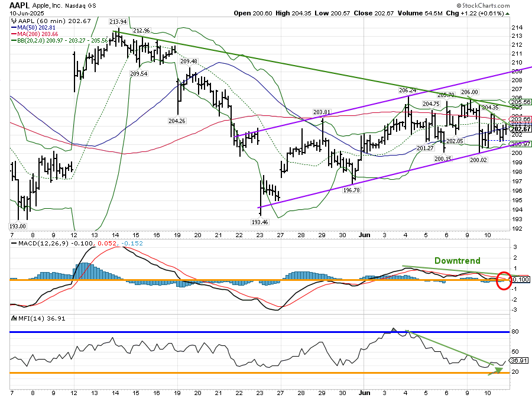Click the 200.15 low price label
The width and height of the screenshot is (532, 398).
click(443, 159)
